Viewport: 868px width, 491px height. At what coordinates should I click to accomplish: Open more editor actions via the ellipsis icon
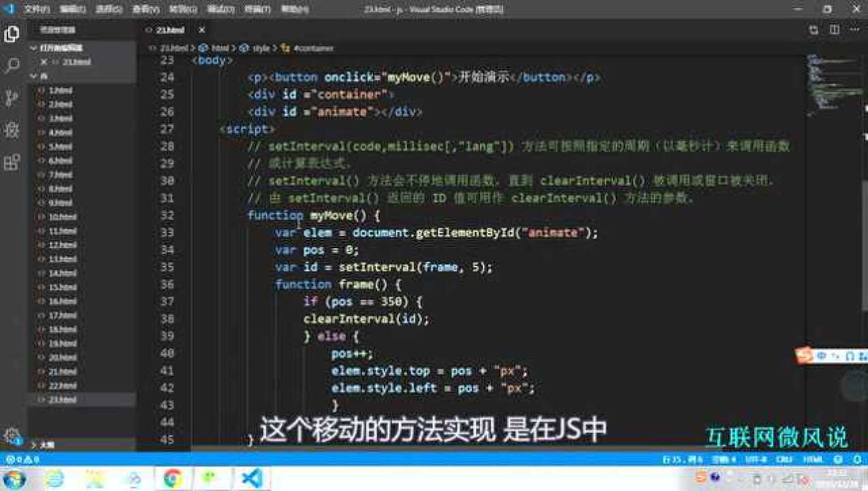854,30
